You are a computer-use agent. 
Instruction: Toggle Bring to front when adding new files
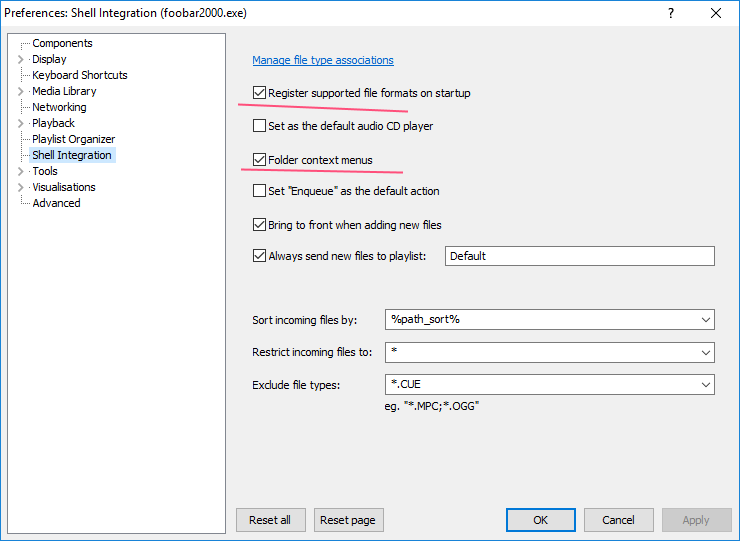pyautogui.click(x=260, y=225)
